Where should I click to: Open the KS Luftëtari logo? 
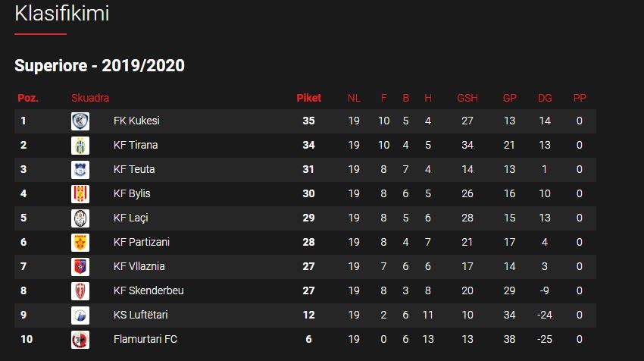click(80, 315)
